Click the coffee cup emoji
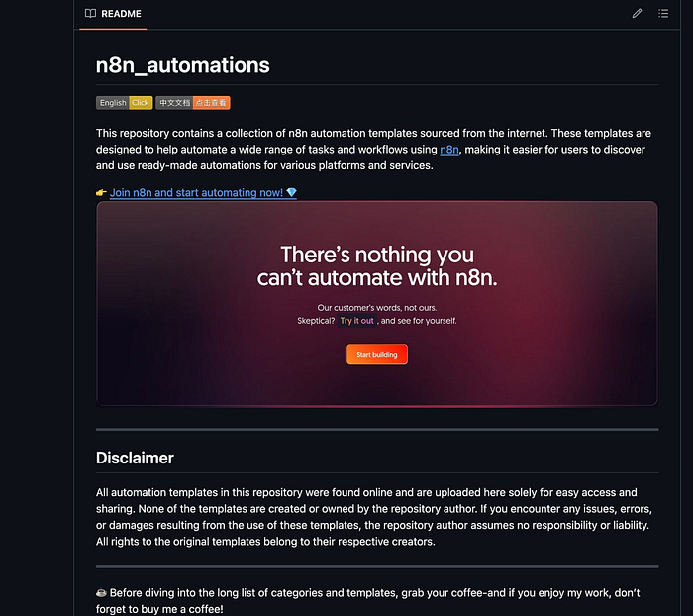The height and width of the screenshot is (616, 693). pos(101,593)
